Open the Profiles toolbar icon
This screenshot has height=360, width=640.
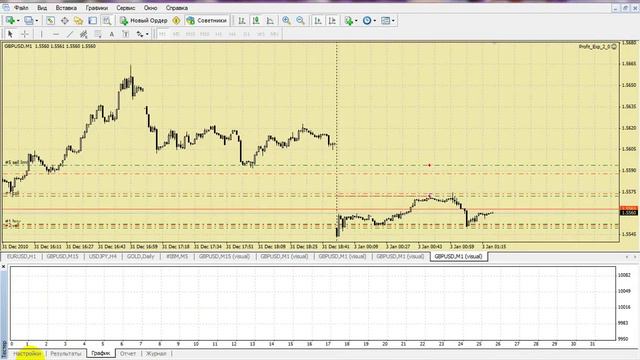click(x=29, y=20)
